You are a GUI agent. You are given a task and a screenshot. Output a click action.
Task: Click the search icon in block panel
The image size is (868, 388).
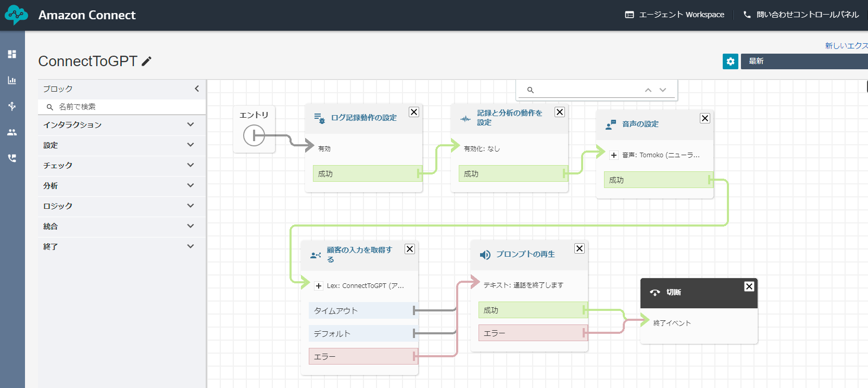tap(50, 107)
